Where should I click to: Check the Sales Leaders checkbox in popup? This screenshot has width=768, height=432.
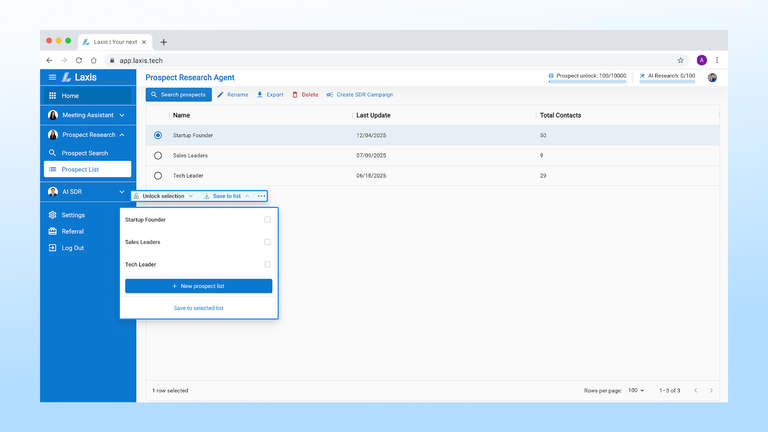pos(267,242)
